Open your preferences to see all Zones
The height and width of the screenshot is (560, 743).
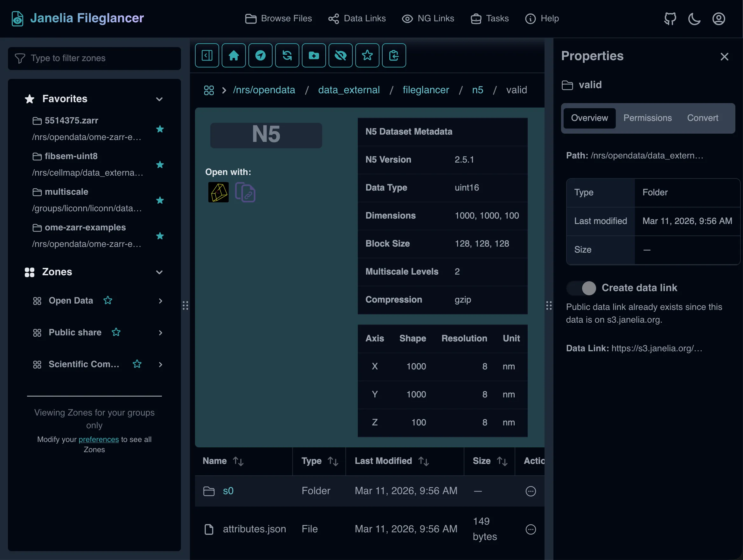coord(98,439)
